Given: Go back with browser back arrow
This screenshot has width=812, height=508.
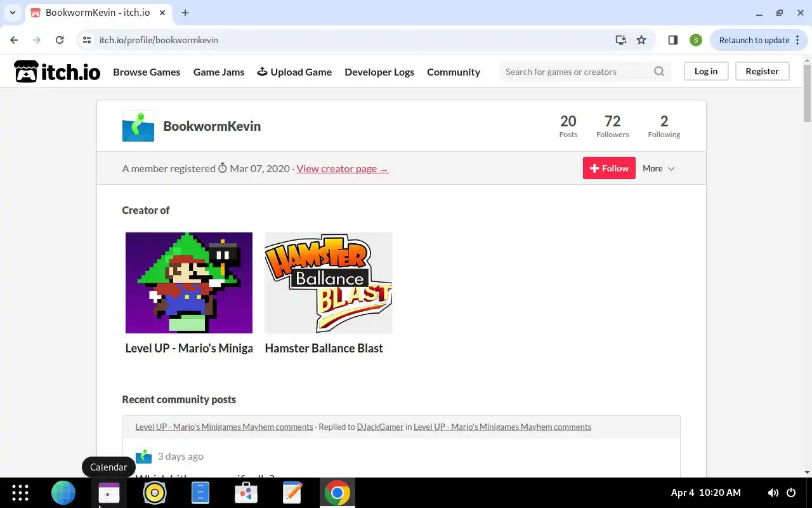Looking at the screenshot, I should pyautogui.click(x=14, y=40).
